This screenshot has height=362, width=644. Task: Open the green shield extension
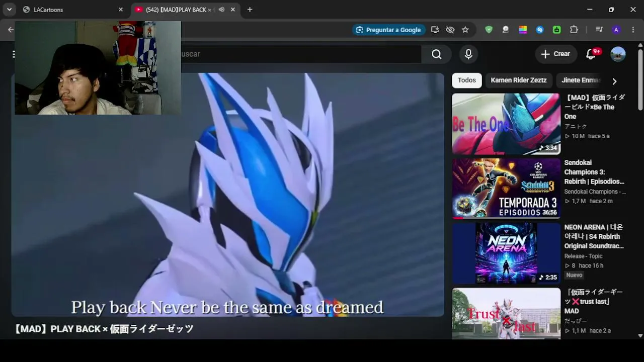coord(489,30)
